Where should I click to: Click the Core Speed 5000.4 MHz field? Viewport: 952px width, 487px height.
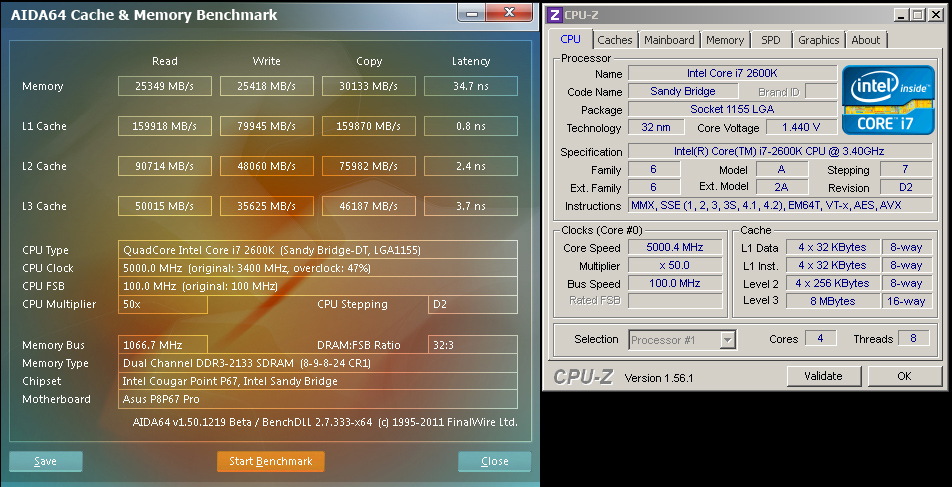[x=675, y=247]
